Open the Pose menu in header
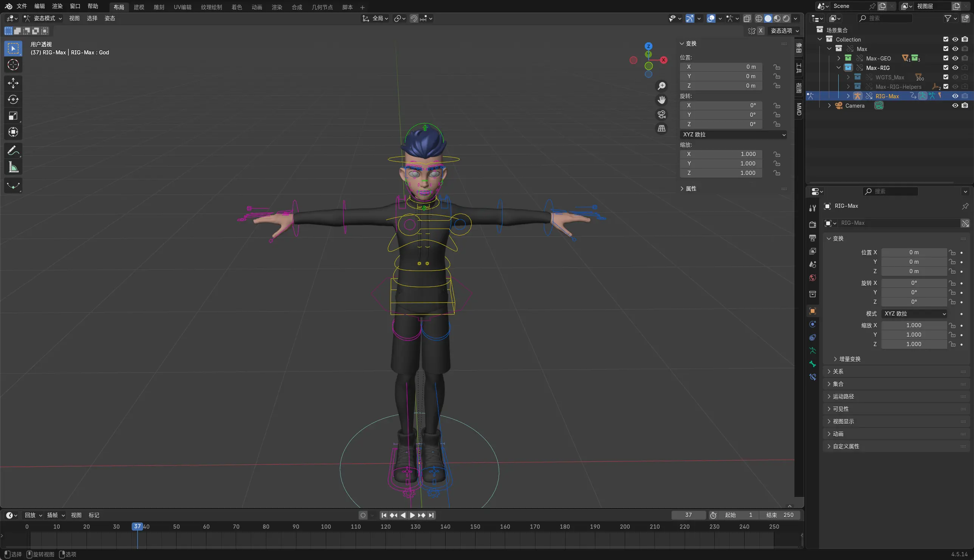 tap(110, 19)
